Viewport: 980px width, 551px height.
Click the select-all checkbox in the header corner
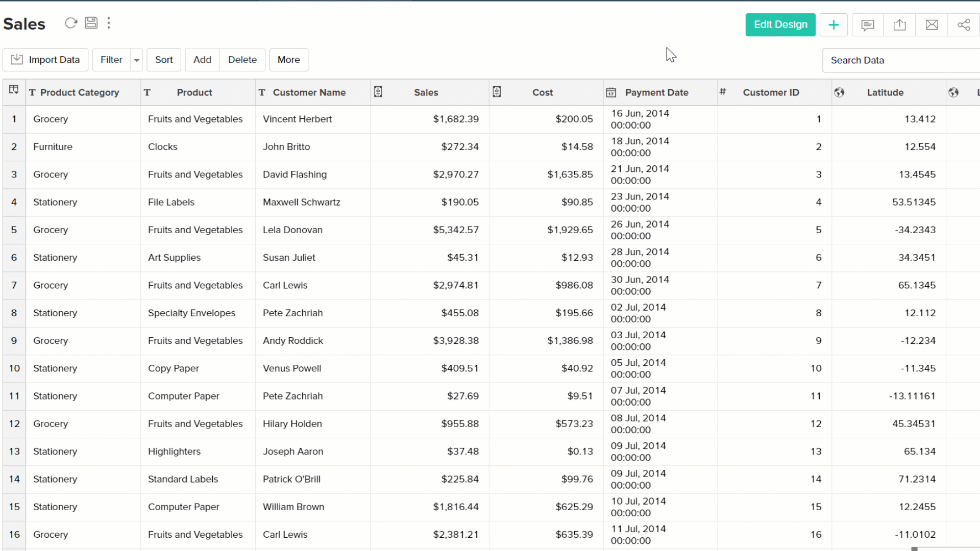click(13, 90)
